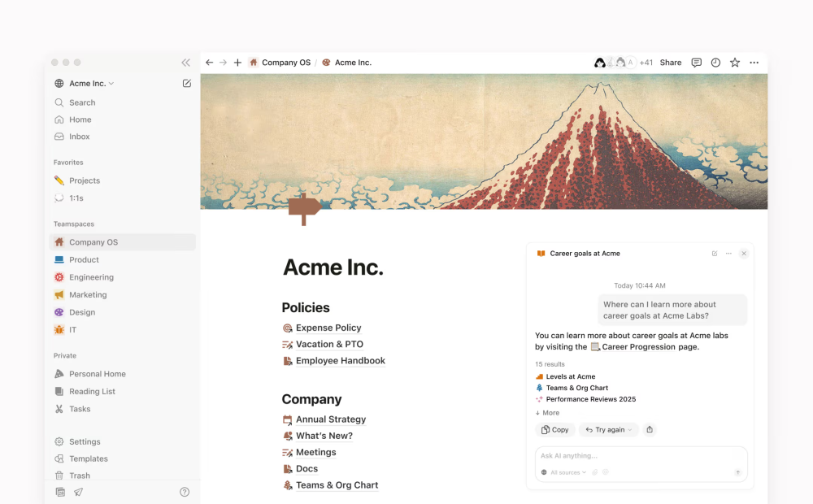Image resolution: width=813 pixels, height=504 pixels.
Task: Click the paper plane icon in sidebar footer
Action: pos(79,492)
